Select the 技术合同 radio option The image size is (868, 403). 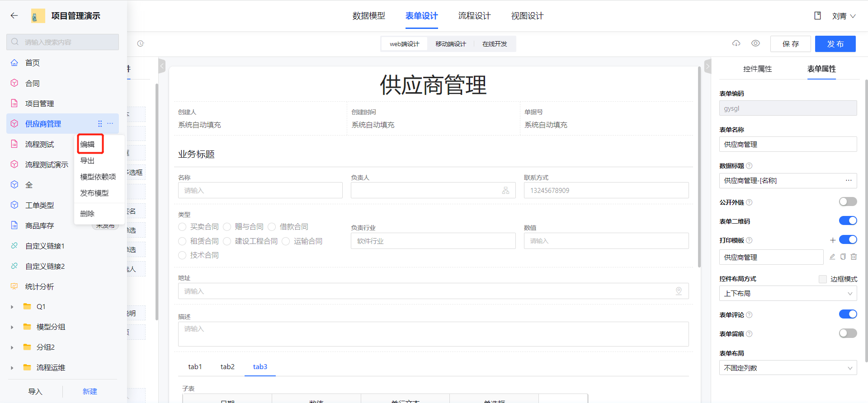tap(182, 255)
